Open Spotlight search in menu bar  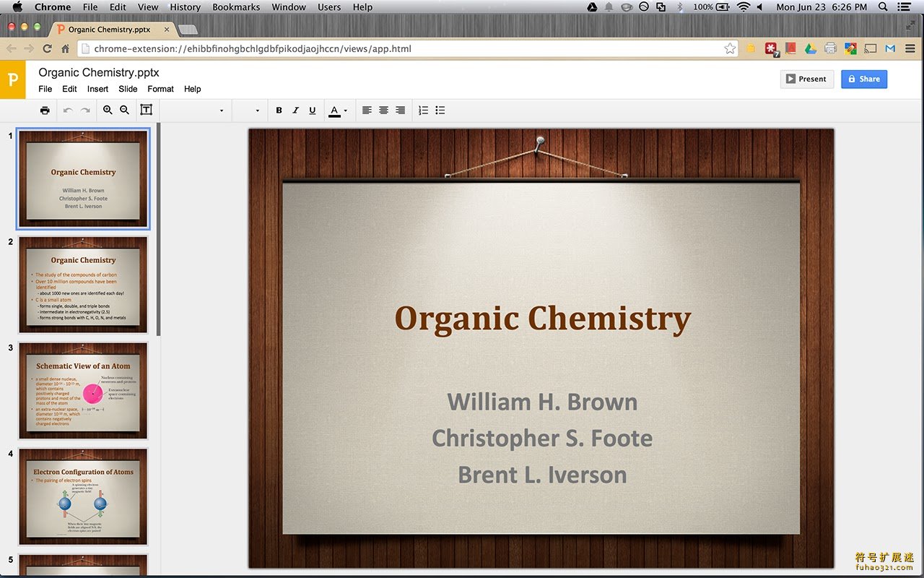coord(883,7)
